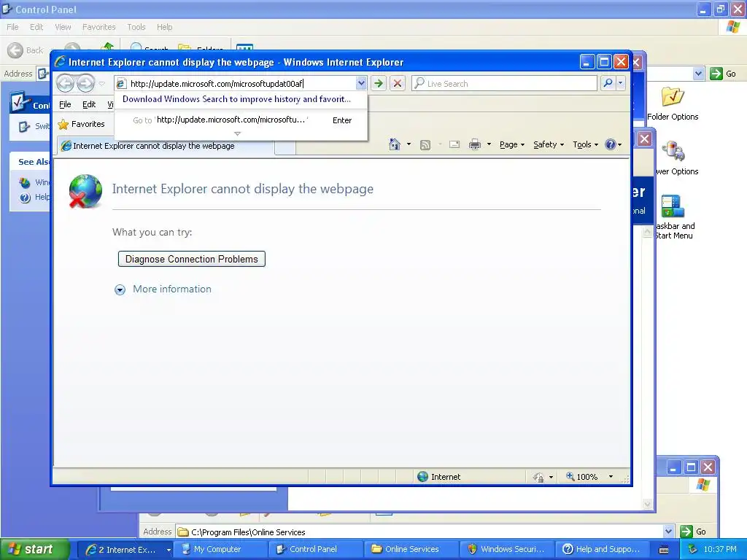Click the green Go arrow in IE
The height and width of the screenshot is (560, 747).
[x=379, y=83]
